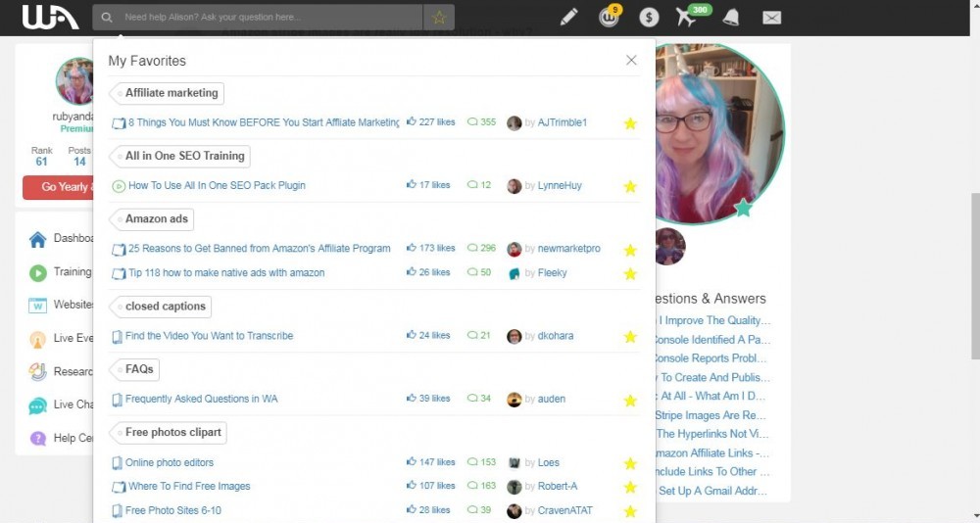Click the 296 comments bubble icon
This screenshot has width=980, height=523.
pos(472,249)
